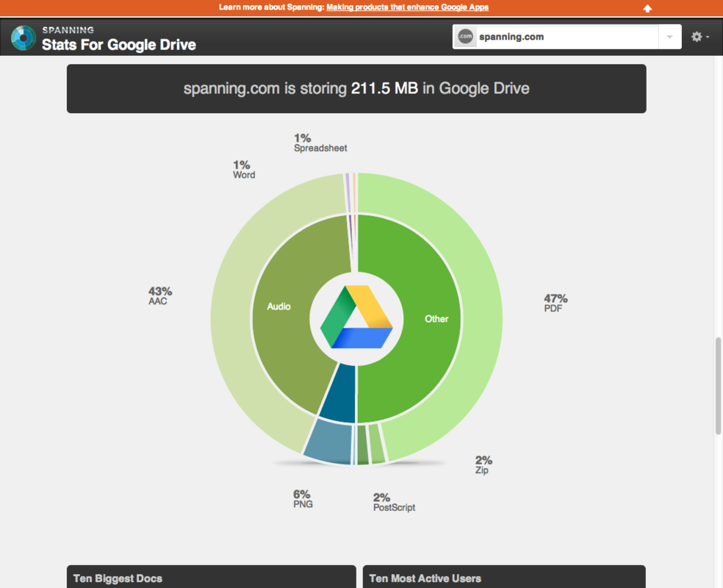Screen dimensions: 723x588
Task: Click the .com domain avatar icon
Action: tap(465, 37)
